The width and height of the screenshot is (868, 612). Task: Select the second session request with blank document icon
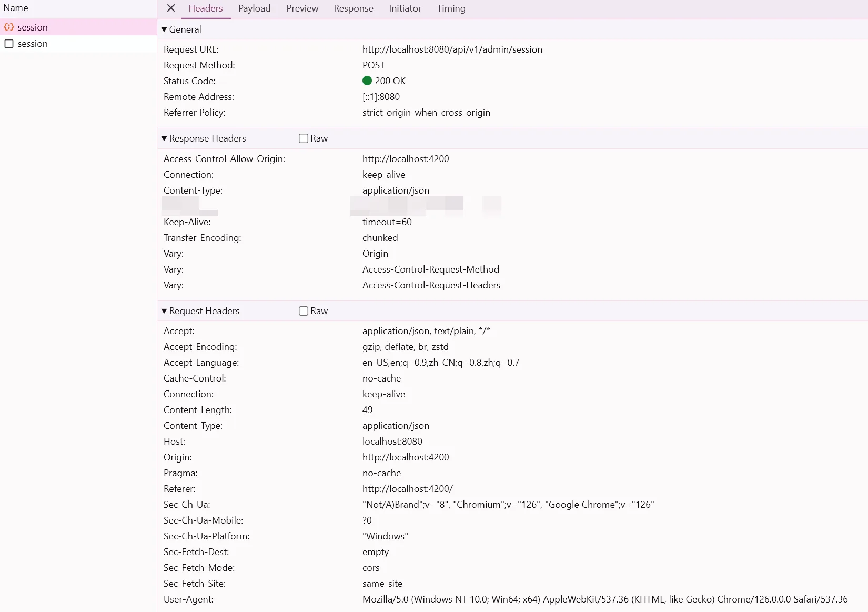[x=78, y=44]
